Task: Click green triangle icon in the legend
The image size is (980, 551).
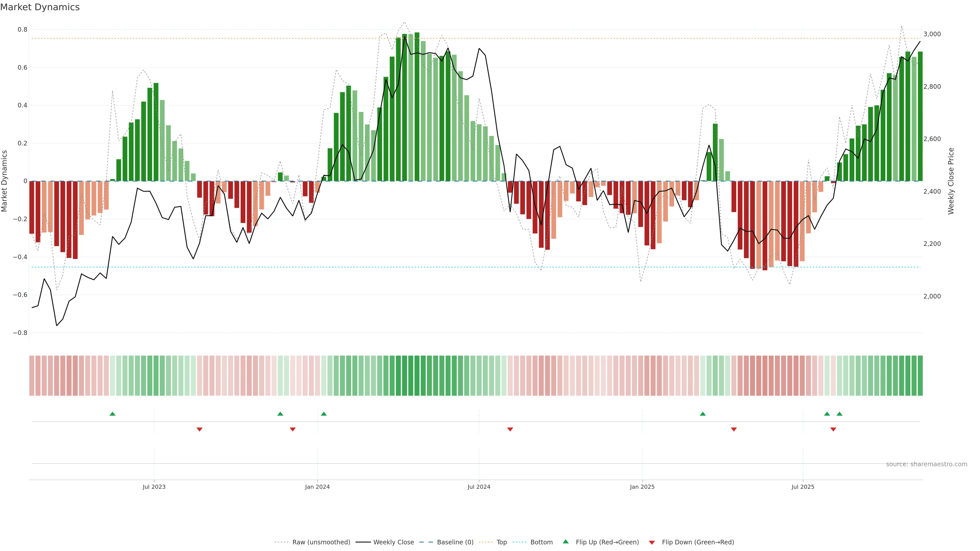Action: pyautogui.click(x=566, y=542)
